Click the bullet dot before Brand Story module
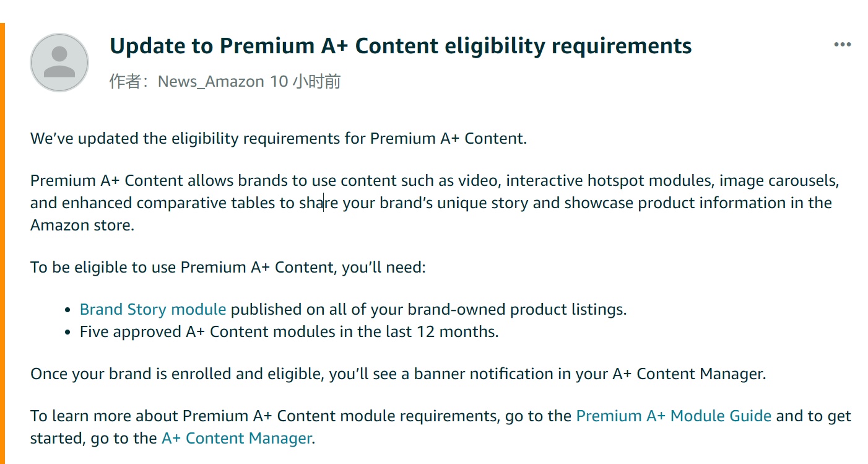Image resolution: width=868 pixels, height=464 pixels. [67, 310]
